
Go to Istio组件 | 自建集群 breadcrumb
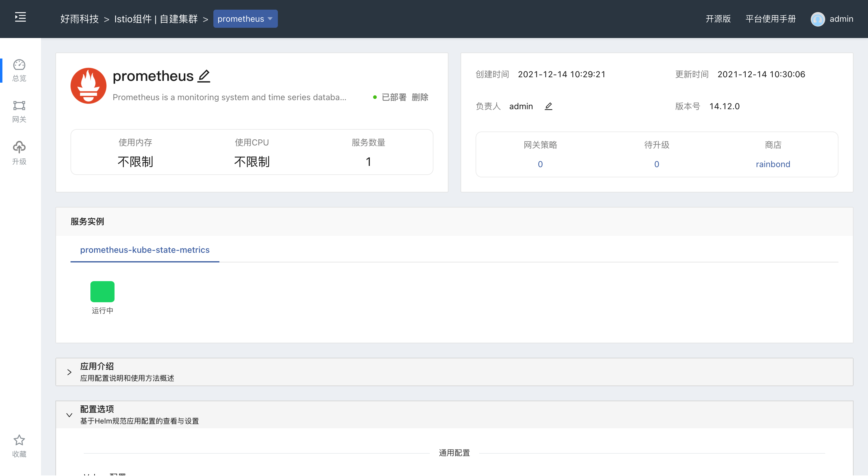click(156, 19)
